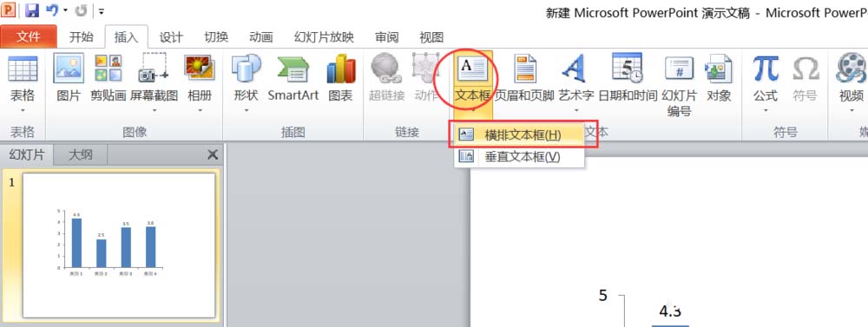Open 页眉和页脚 header and footer
The image size is (868, 327).
[525, 69]
